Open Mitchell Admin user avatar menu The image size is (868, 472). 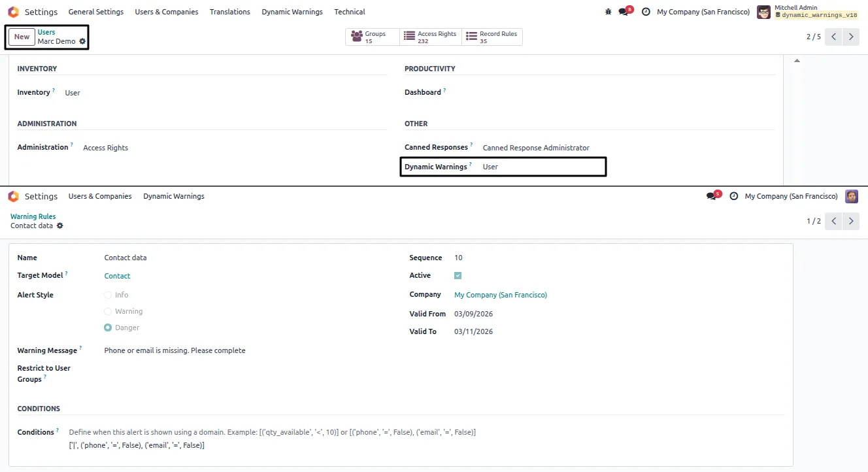click(763, 12)
